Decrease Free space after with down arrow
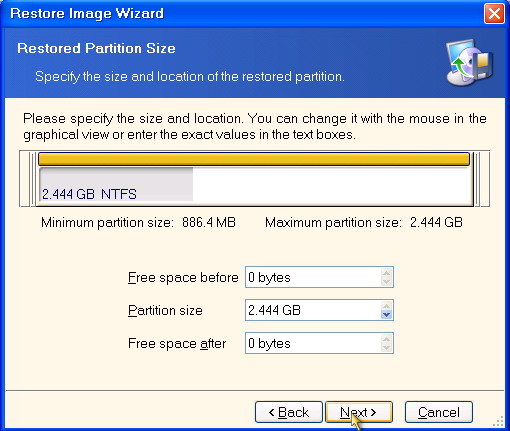Screen dimensions: 510x431 click(386, 348)
